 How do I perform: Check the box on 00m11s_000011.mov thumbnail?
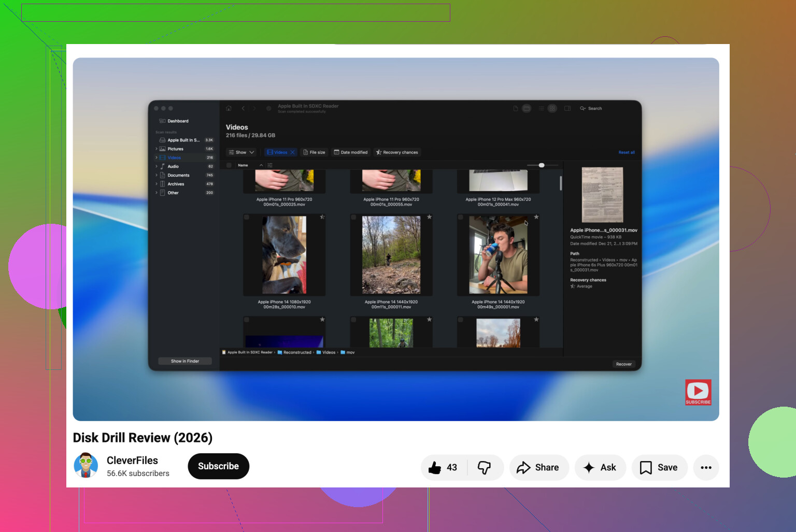[353, 218]
